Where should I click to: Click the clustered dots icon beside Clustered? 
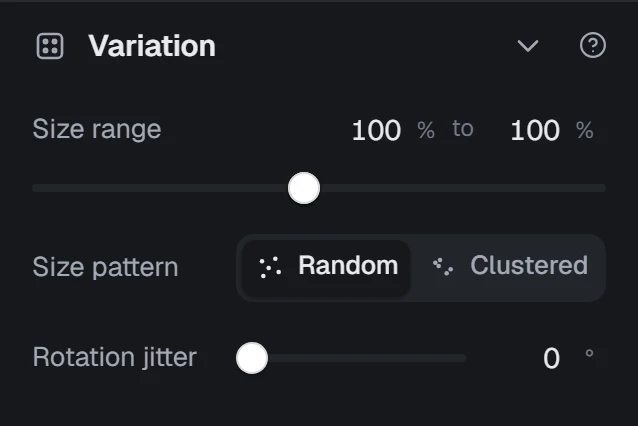443,267
